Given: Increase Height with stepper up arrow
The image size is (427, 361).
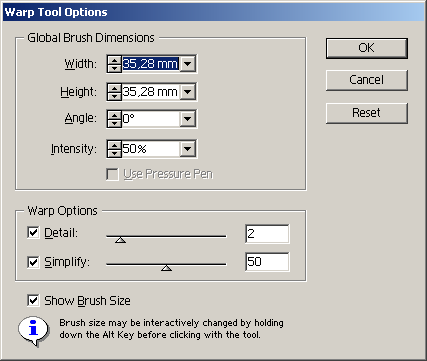Looking at the screenshot, I should click(x=114, y=88).
